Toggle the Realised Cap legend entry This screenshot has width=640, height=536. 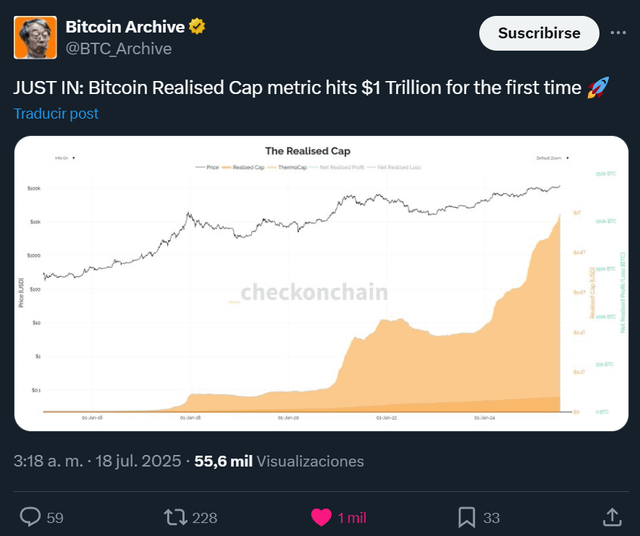(x=243, y=167)
